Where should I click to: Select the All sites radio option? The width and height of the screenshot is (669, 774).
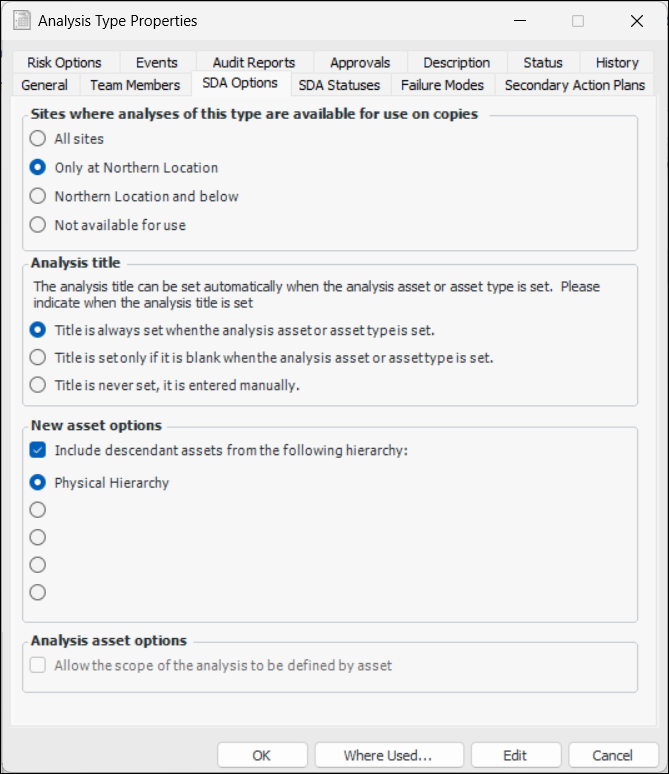pyautogui.click(x=38, y=139)
